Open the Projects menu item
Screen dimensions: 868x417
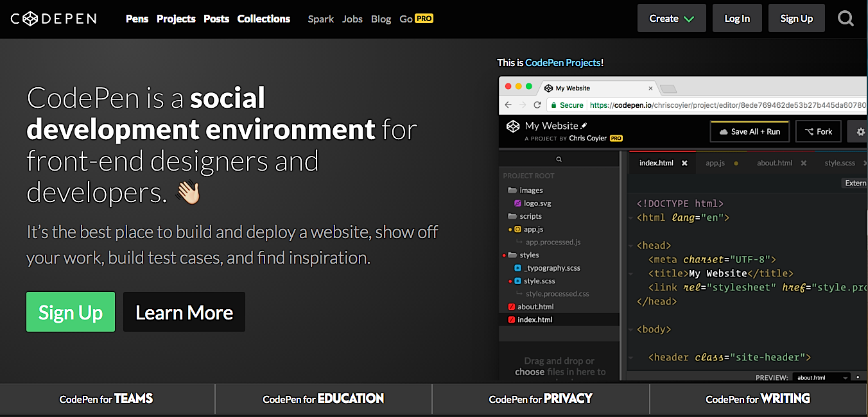(176, 19)
